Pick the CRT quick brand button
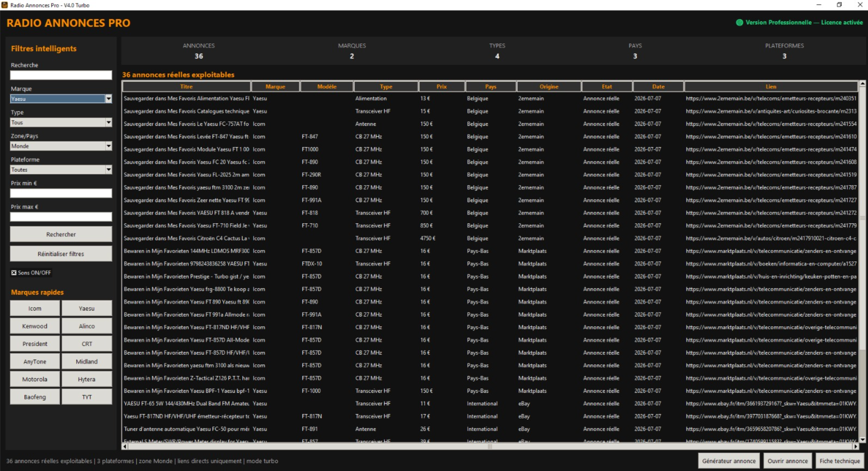This screenshot has width=868, height=471. point(87,344)
